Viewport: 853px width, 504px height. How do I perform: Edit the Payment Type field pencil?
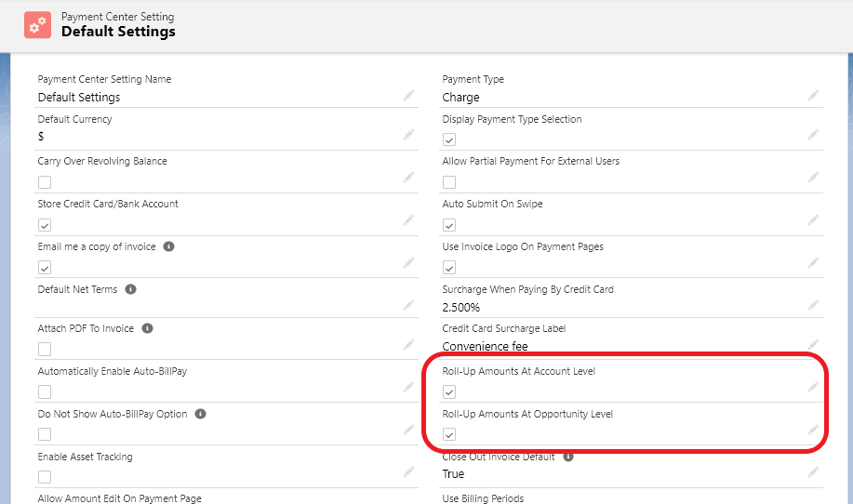coord(813,96)
